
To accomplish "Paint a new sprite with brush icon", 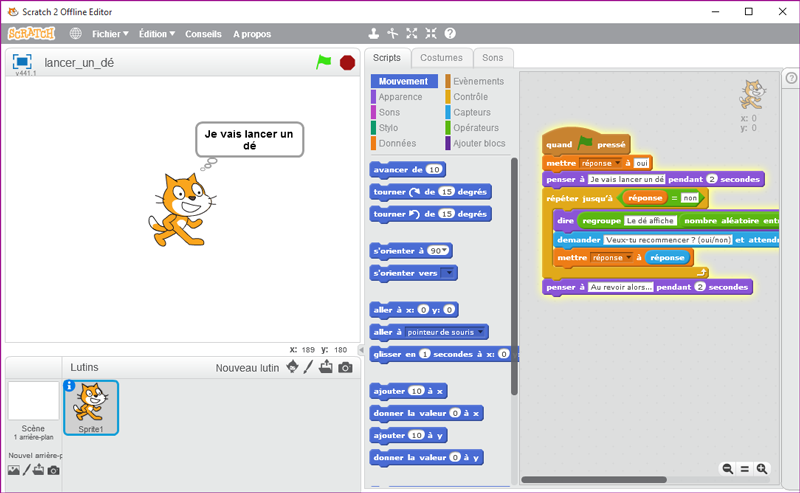I will (308, 367).
